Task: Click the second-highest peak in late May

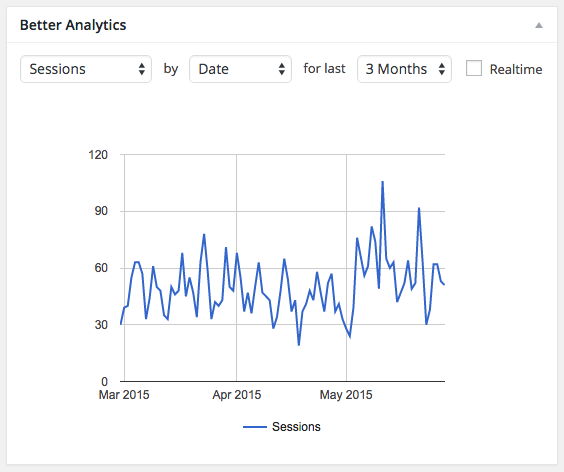Action: pyautogui.click(x=419, y=208)
